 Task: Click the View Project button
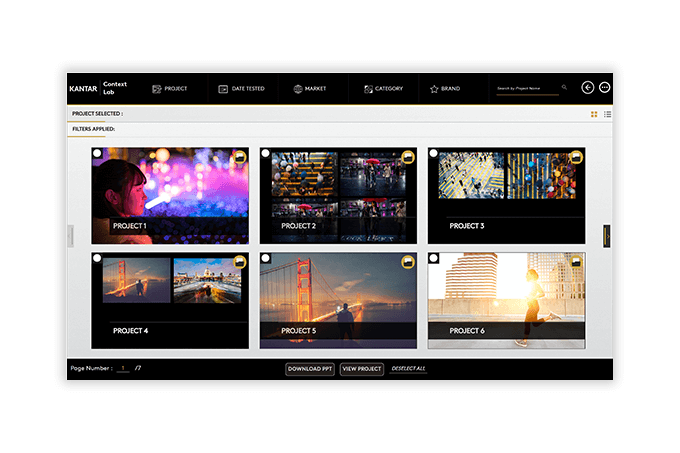362,369
